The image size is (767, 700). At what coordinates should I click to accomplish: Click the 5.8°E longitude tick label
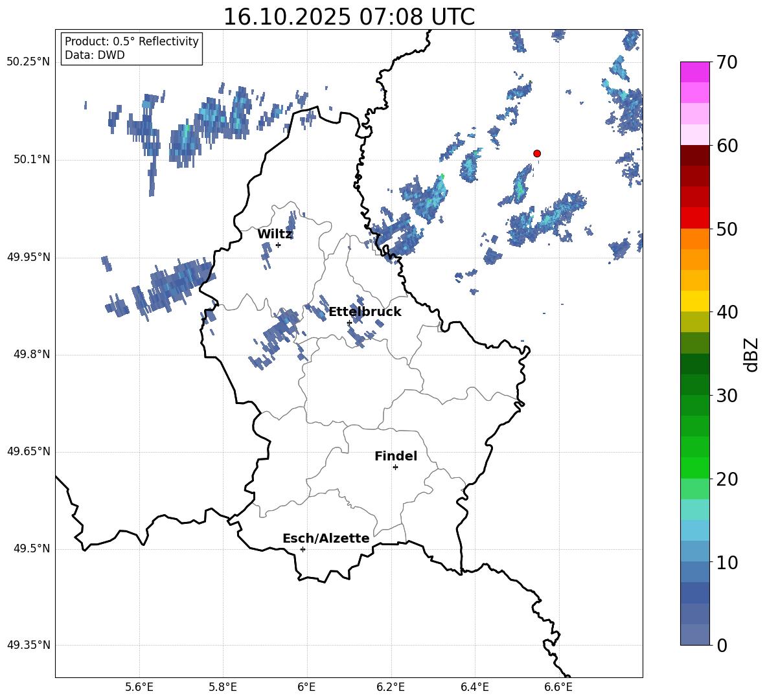(x=223, y=687)
